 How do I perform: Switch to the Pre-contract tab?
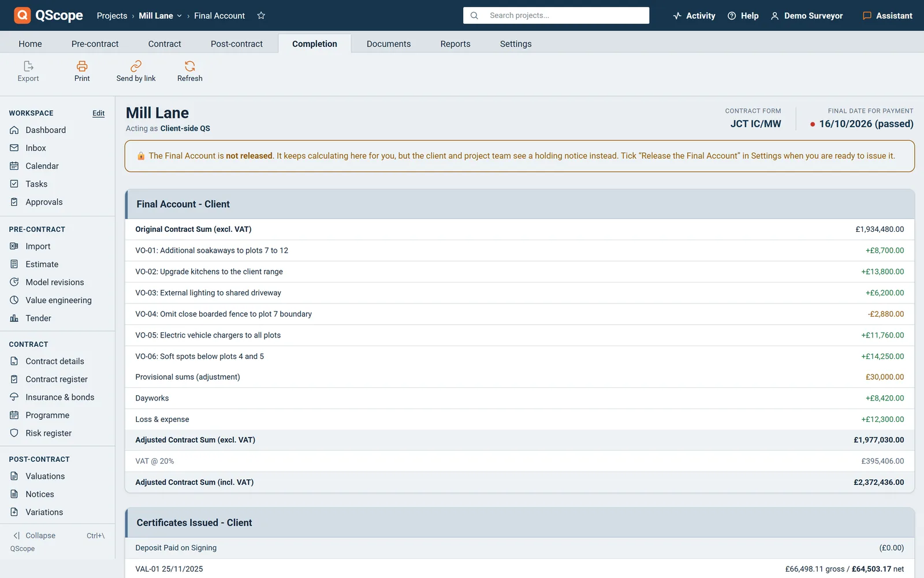95,44
